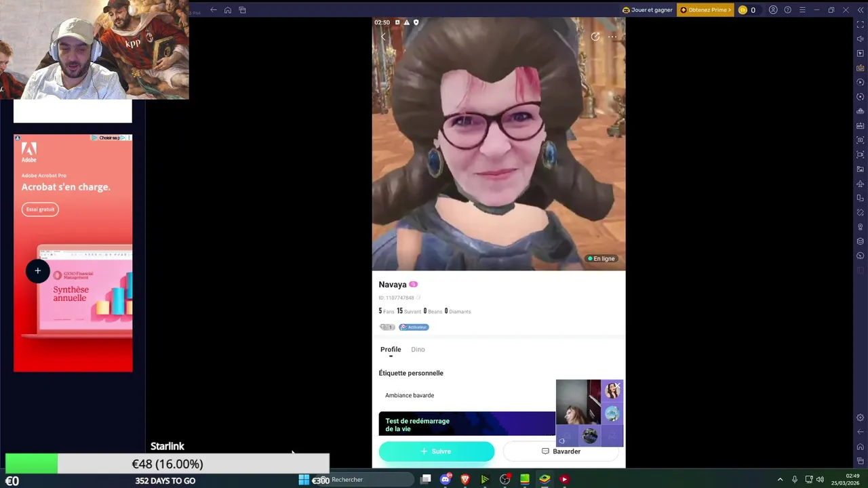Click the En ligne status badge
Screen dimensions: 868x488
tap(601, 259)
